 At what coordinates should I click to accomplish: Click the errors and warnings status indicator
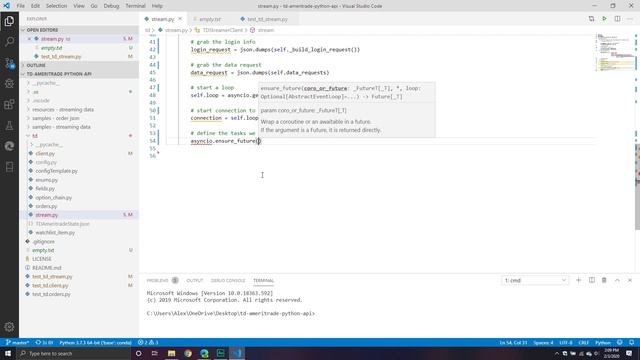point(148,342)
